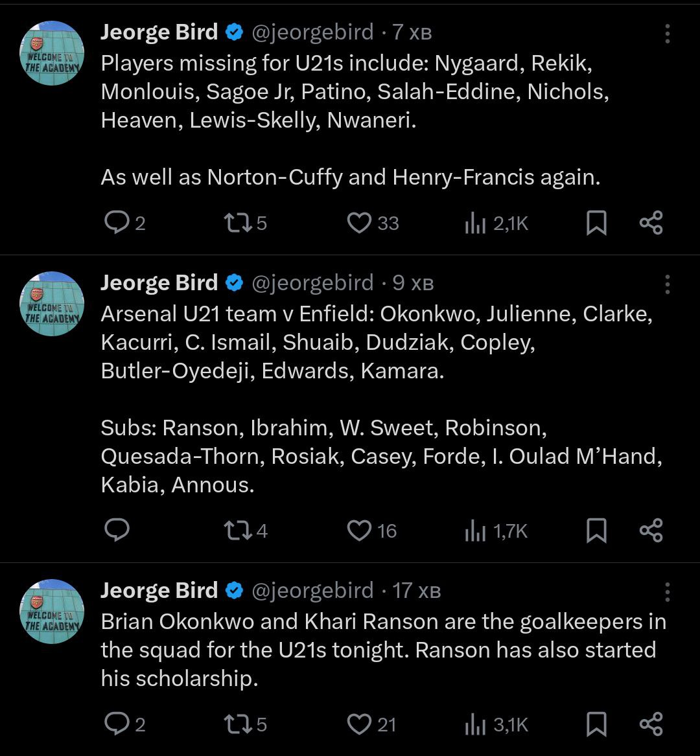Share the missing players tweet
Screen dimensions: 700x756
coord(651,223)
